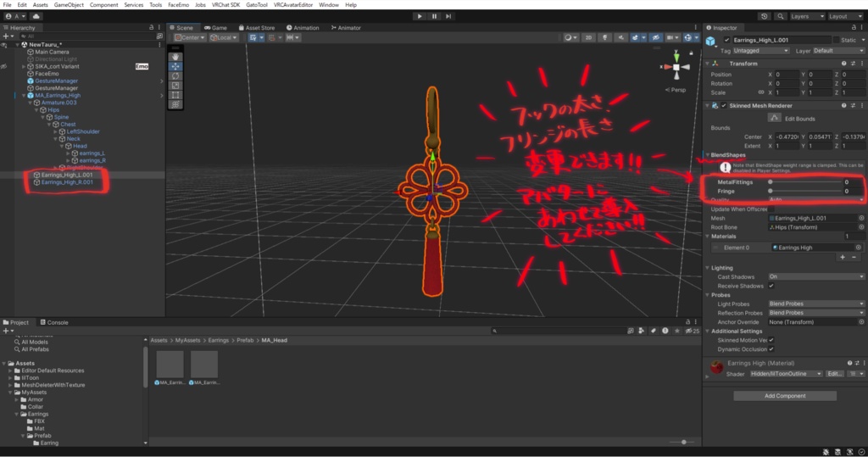Viewport: 868px width, 457px height.
Task: Toggle Skinned Mesh Renderer enabled checkbox
Action: [x=724, y=106]
